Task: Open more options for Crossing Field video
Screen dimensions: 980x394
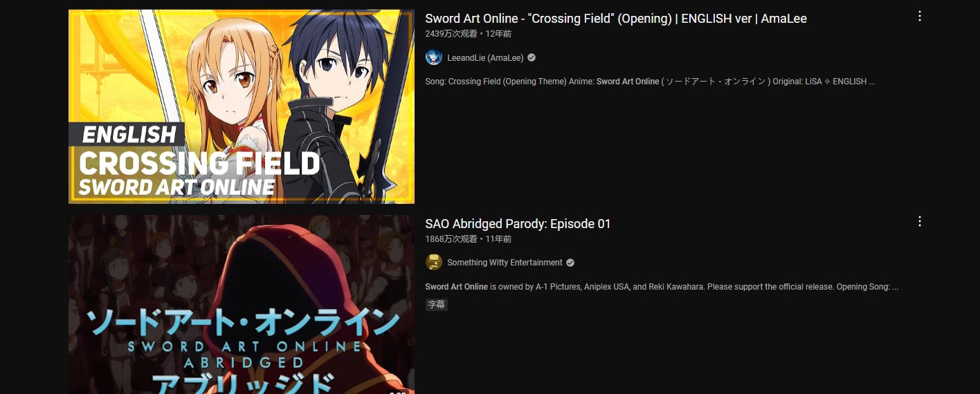Action: 920,16
